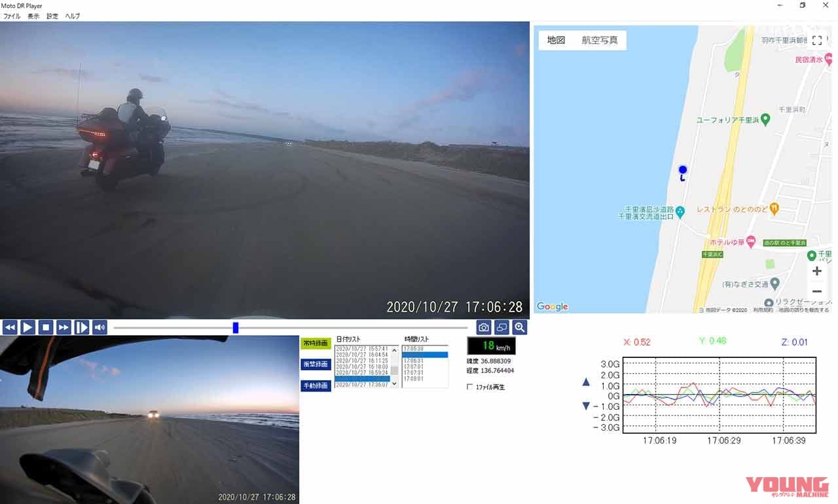This screenshot has height=504, width=838.
Task: Open the magnifier zoom tool
Action: 520,327
